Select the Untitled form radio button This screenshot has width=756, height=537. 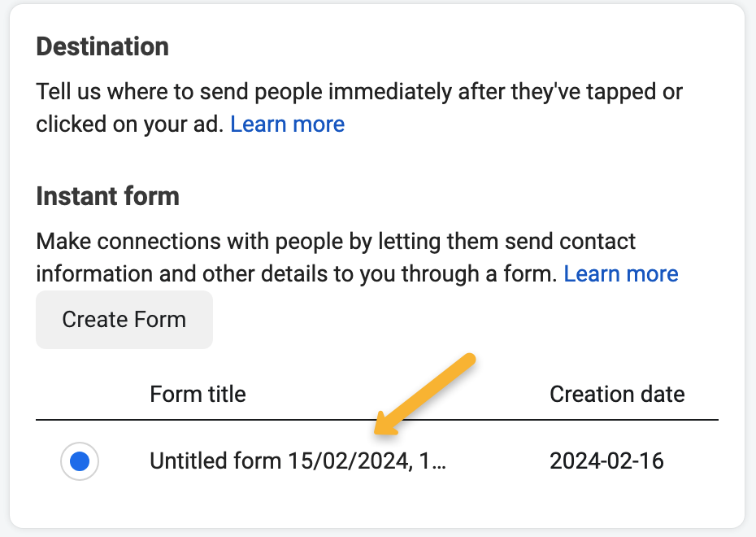[x=80, y=461]
